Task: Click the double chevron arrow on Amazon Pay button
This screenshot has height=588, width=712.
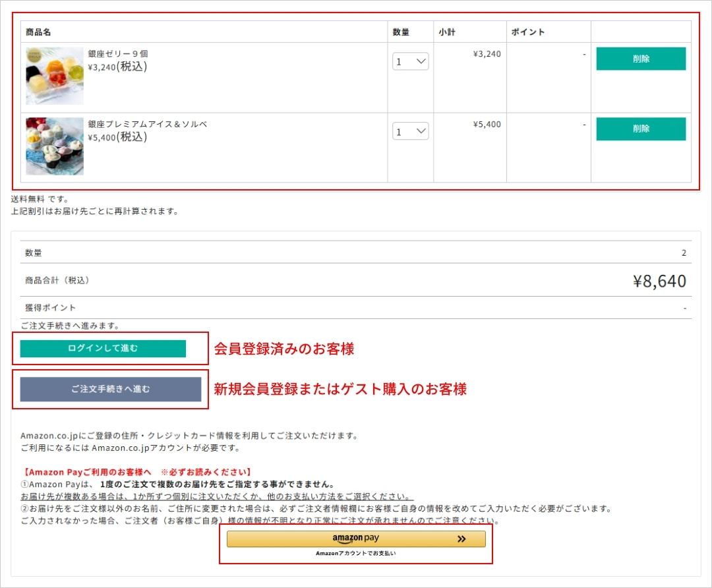Action: coord(461,539)
